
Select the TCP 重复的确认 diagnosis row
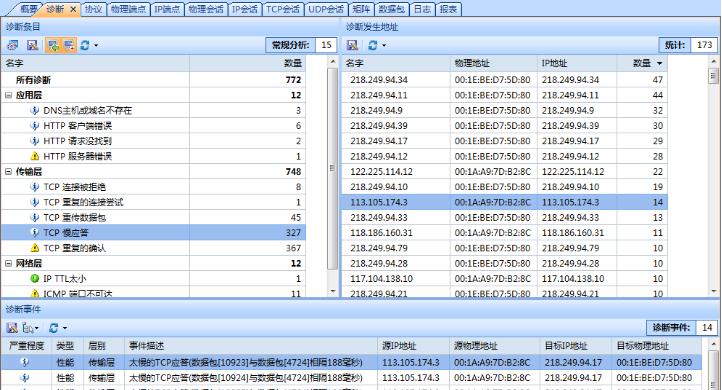click(x=153, y=248)
